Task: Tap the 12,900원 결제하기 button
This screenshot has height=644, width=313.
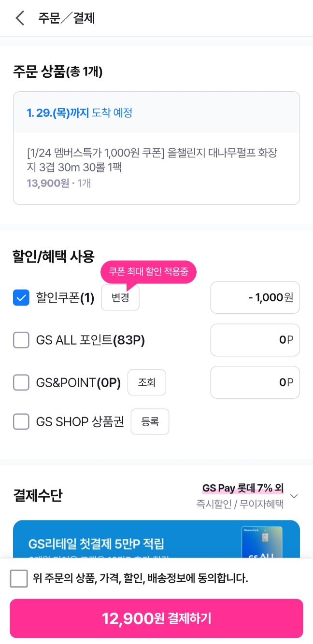Action: click(x=156, y=618)
